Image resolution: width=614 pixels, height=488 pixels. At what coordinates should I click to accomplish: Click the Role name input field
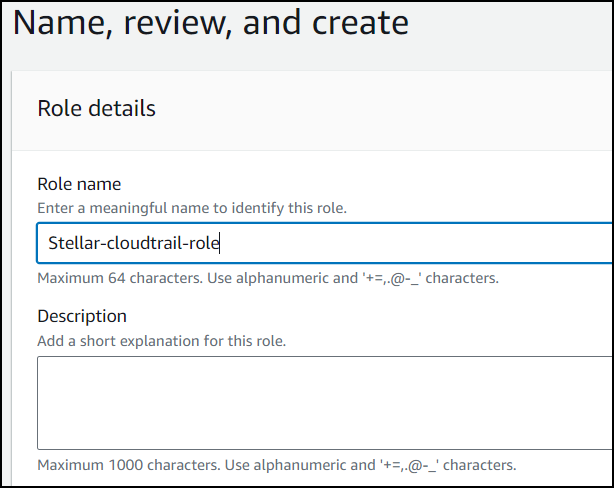coord(400,243)
